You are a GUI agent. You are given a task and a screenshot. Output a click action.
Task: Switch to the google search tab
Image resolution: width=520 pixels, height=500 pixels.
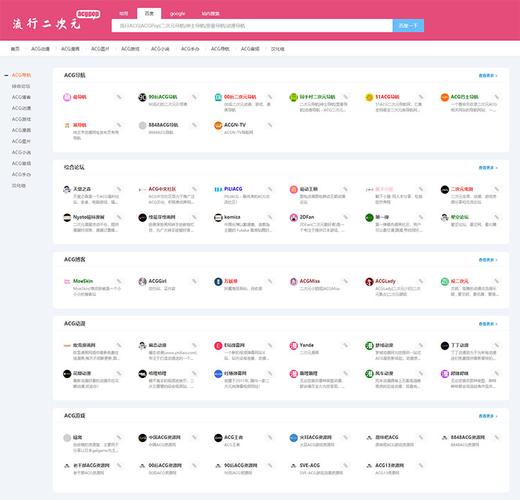pos(177,14)
